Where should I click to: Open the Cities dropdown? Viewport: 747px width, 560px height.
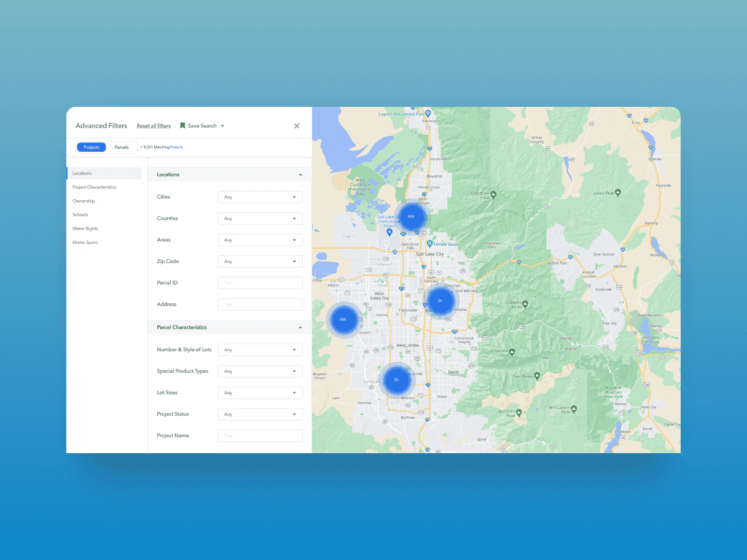pos(260,197)
